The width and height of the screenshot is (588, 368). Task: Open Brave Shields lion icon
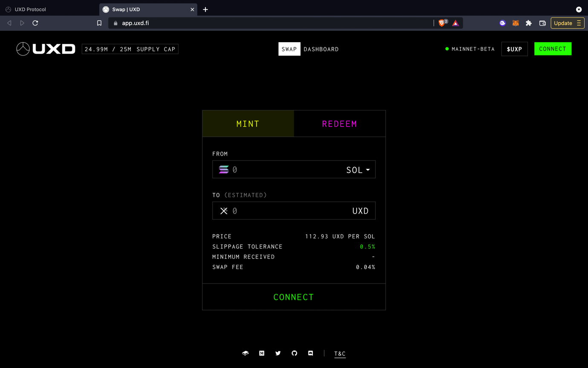[x=442, y=23]
